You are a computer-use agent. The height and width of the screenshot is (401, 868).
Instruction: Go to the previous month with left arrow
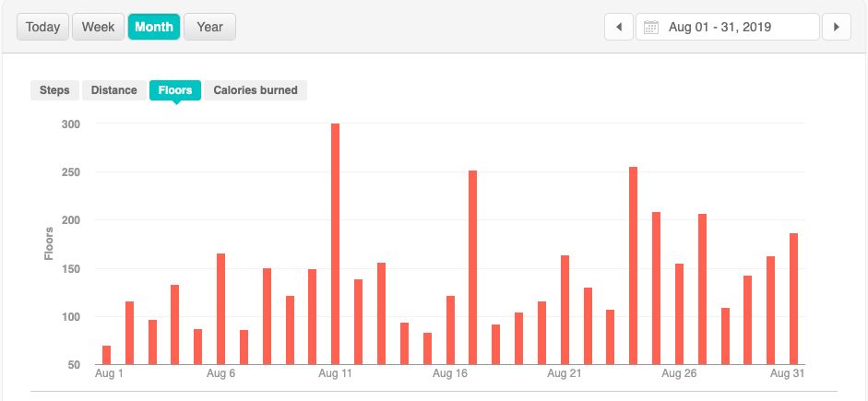coord(618,27)
